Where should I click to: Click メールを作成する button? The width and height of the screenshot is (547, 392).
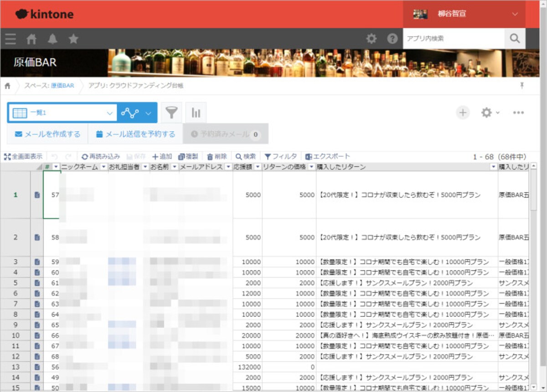[48, 134]
